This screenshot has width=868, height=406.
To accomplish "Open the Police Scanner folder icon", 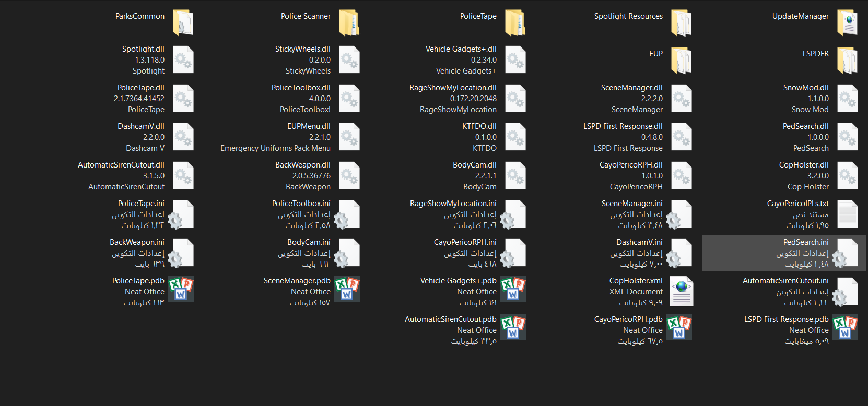I will coord(349,22).
